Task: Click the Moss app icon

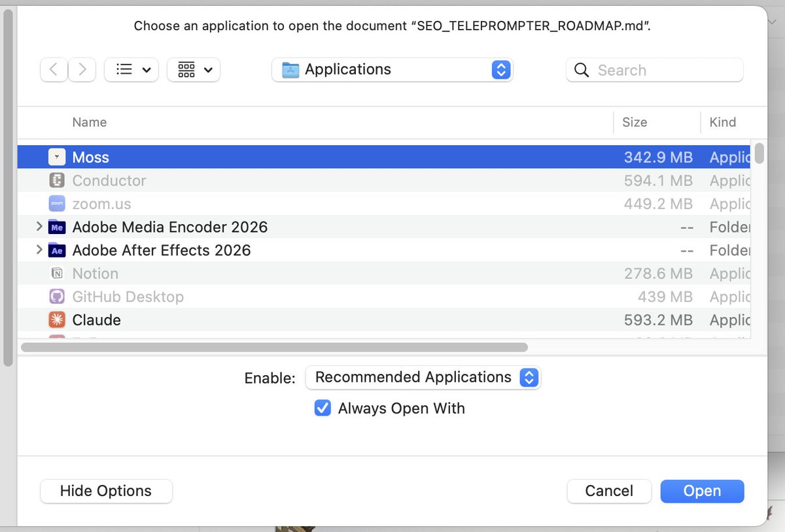Action: [x=57, y=157]
